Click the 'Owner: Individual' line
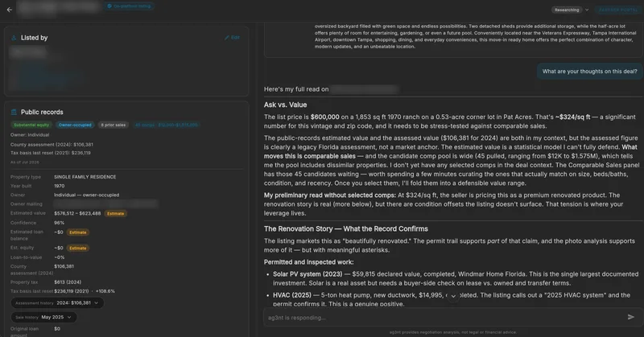This screenshot has height=337, width=644. tap(30, 134)
